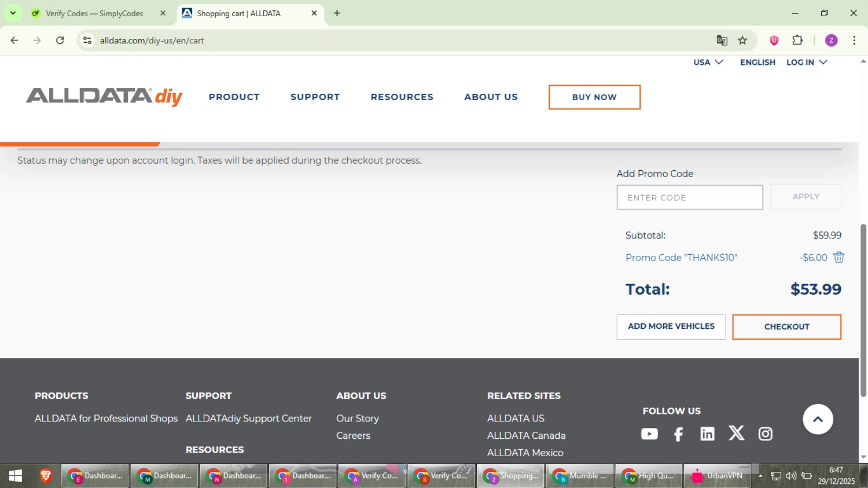Click the Promo Code "THANKS10" text
This screenshot has height=488, width=868.
pos(681,258)
